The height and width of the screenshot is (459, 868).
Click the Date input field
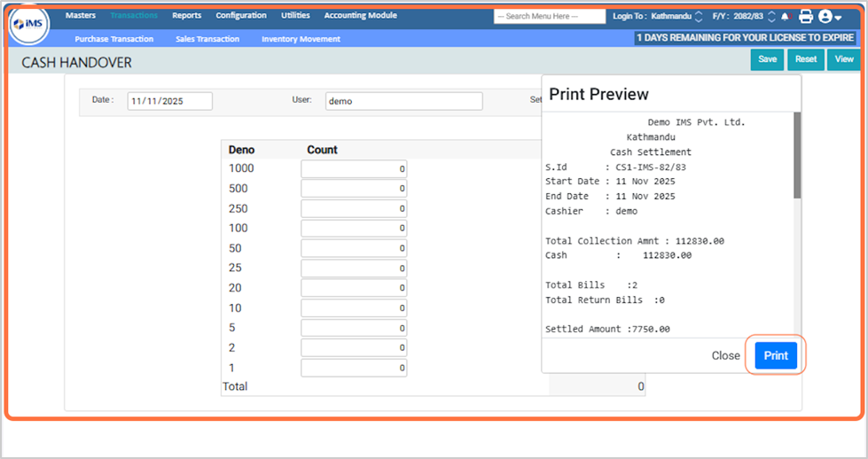click(169, 101)
